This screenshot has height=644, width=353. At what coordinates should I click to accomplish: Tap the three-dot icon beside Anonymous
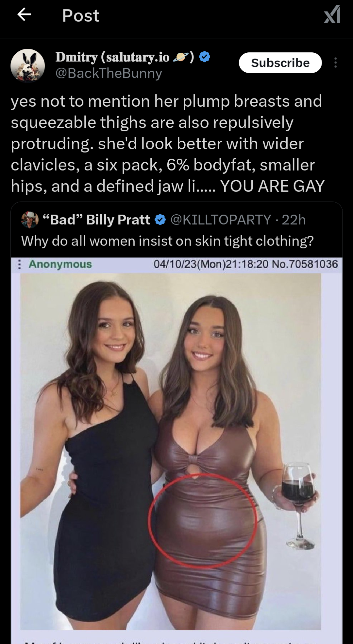click(x=19, y=264)
